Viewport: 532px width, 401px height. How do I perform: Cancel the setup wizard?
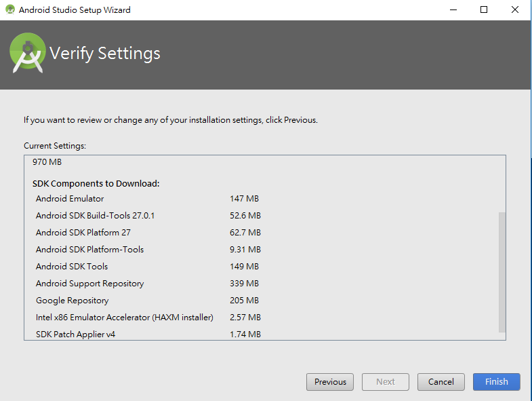[x=441, y=382]
